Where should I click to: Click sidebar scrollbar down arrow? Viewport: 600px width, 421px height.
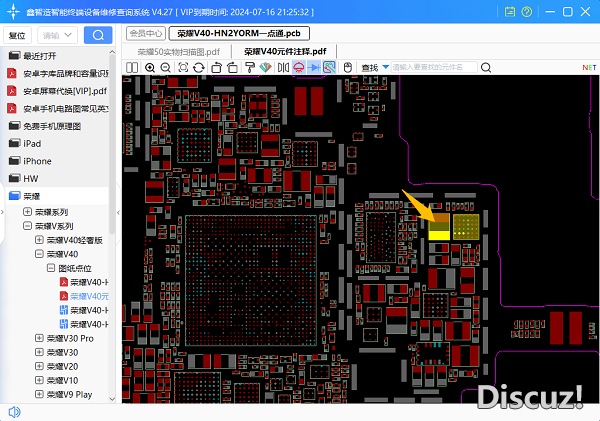point(112,399)
